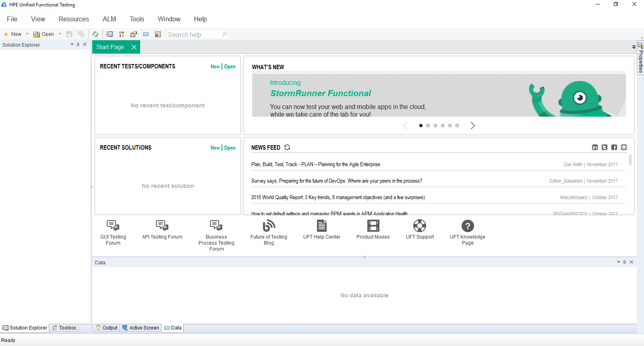
Task: Click the Search help input field
Action: (x=194, y=35)
